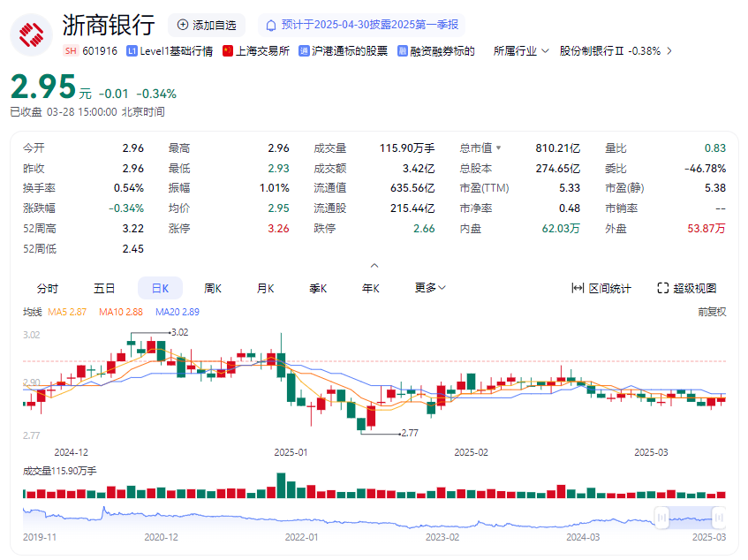The height and width of the screenshot is (560, 748).
Task: Click the 成交量 value 115.90万手
Action: 407,148
